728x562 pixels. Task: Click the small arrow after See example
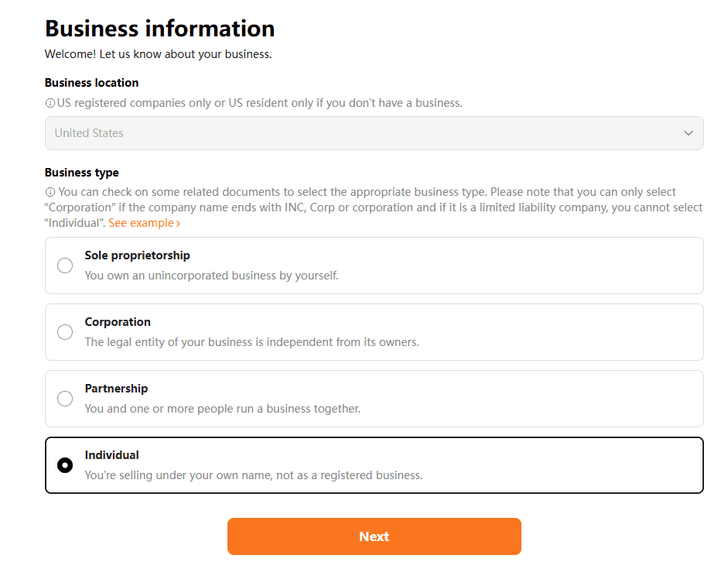[x=178, y=224]
